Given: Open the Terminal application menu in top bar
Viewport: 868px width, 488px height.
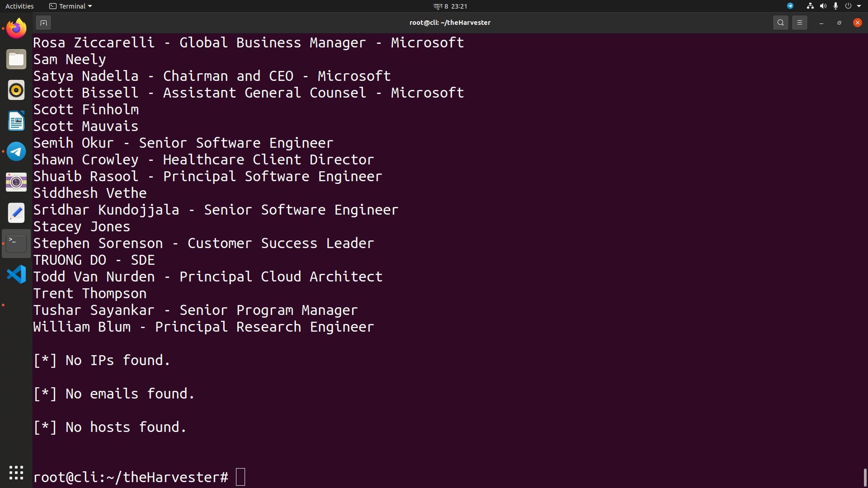Looking at the screenshot, I should (x=70, y=6).
